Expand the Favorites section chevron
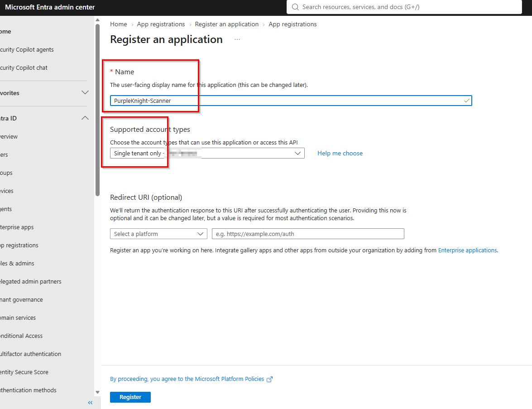 (x=85, y=93)
